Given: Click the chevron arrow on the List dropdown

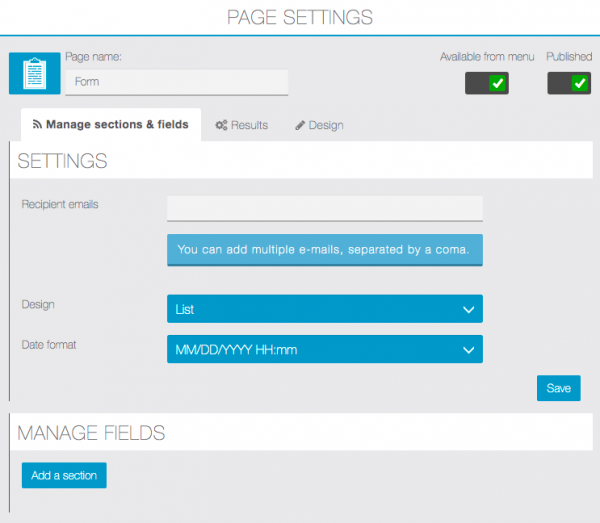Looking at the screenshot, I should coord(468,310).
